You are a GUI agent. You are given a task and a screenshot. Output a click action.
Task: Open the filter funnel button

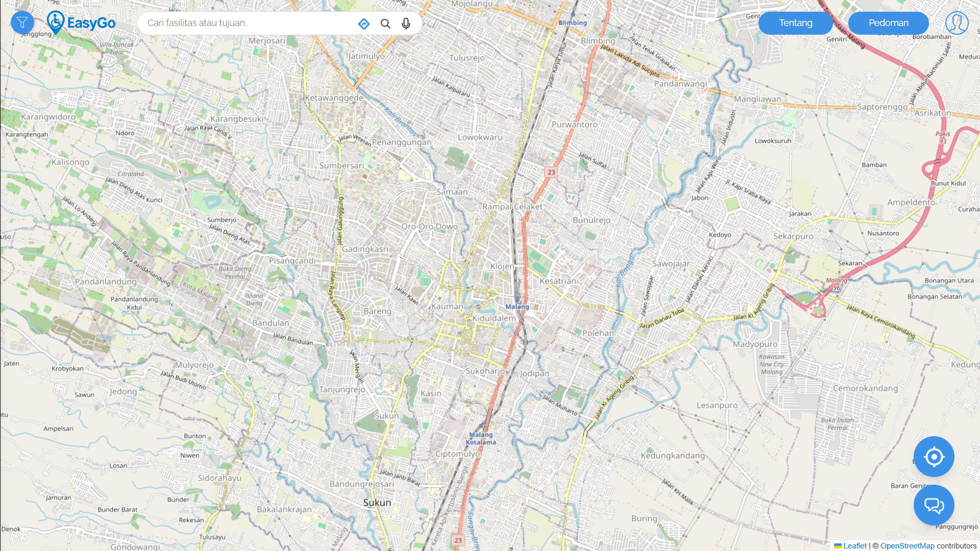click(22, 22)
